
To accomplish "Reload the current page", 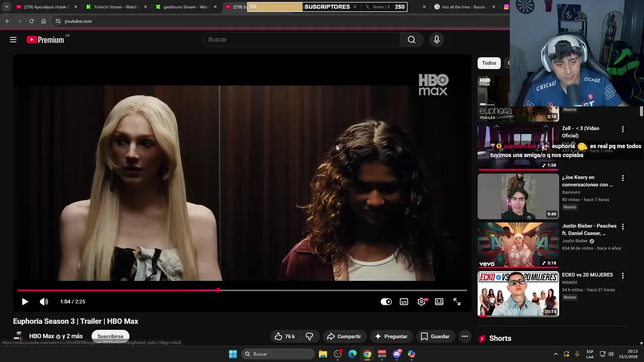I will 31,21.
